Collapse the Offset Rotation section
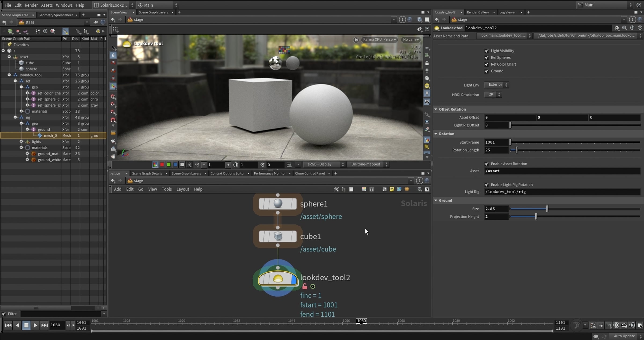The image size is (644, 340). click(x=436, y=109)
